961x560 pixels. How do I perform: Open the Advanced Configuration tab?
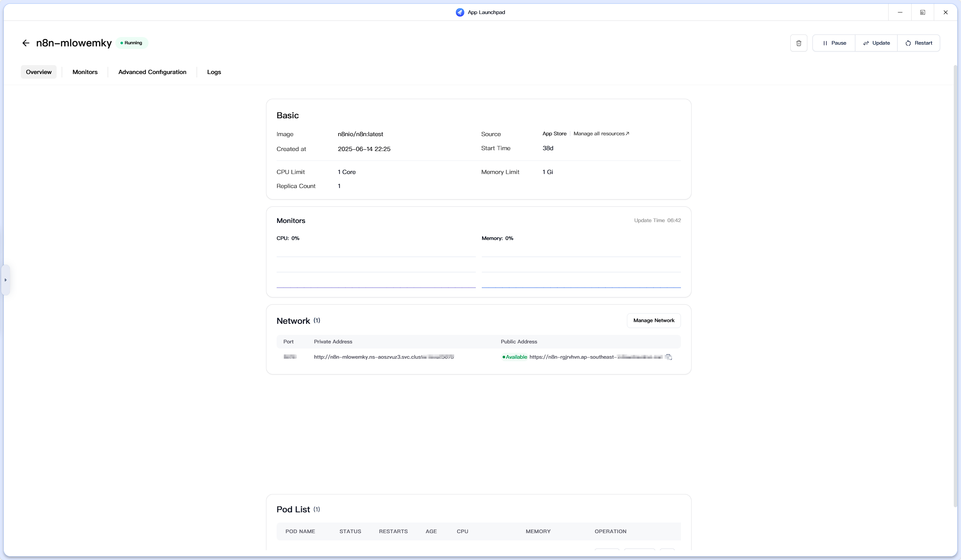point(152,72)
